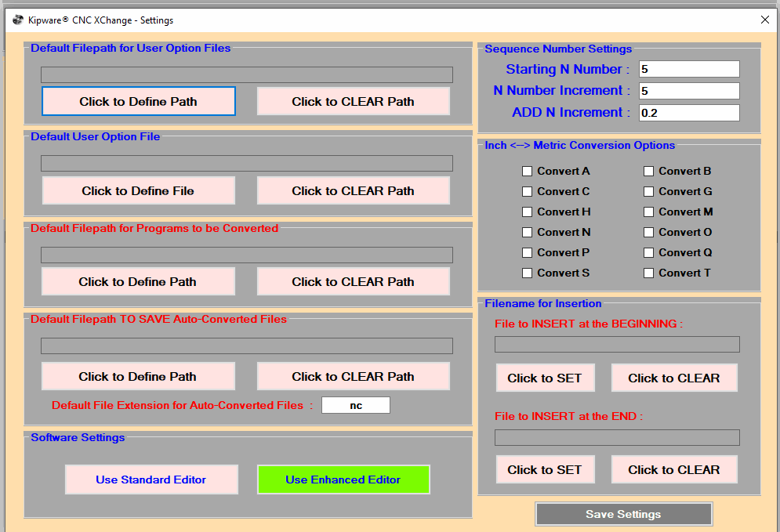This screenshot has width=780, height=532.
Task: Select the green Use Enhanced Editor button
Action: tap(343, 480)
